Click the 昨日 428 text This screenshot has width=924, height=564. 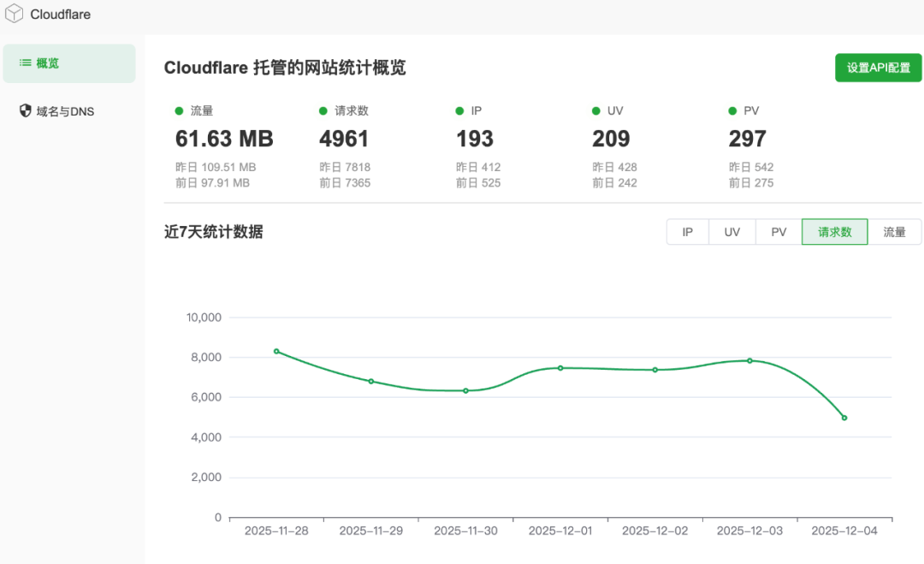614,168
